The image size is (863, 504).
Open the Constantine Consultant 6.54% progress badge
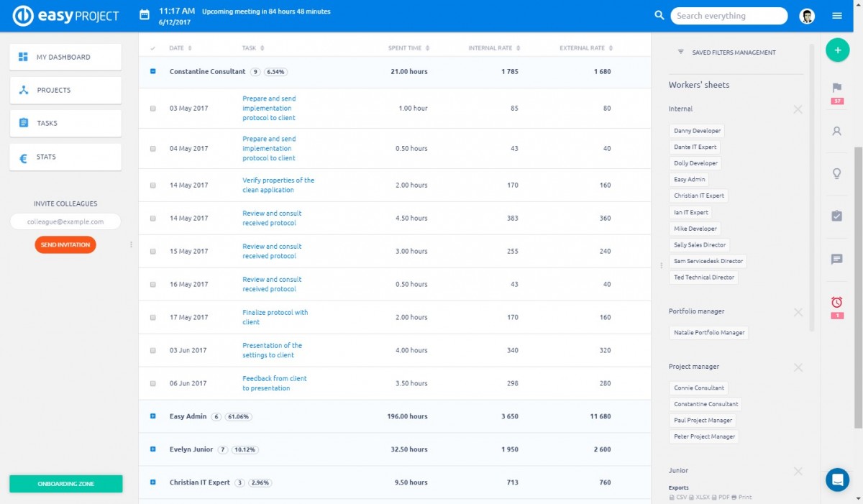(275, 71)
